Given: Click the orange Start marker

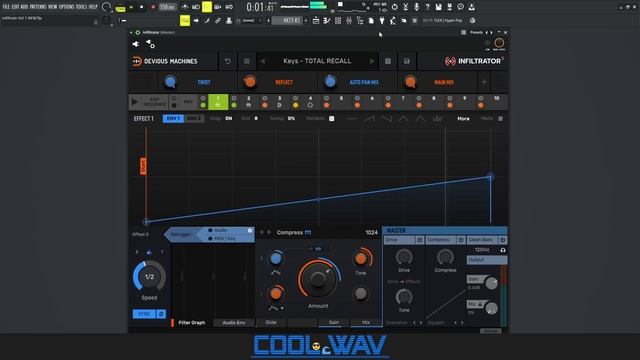Looking at the screenshot, I should pos(143,166).
